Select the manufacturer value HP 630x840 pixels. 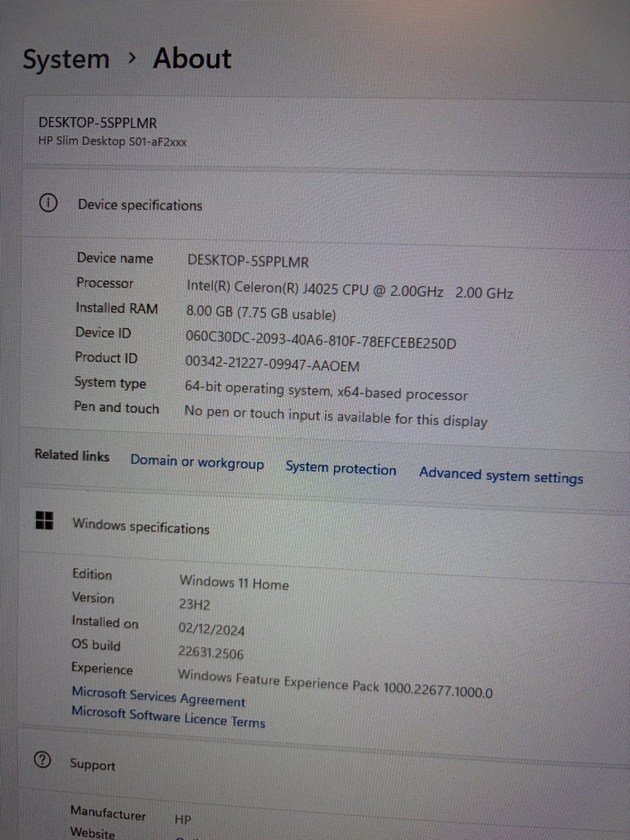click(183, 819)
